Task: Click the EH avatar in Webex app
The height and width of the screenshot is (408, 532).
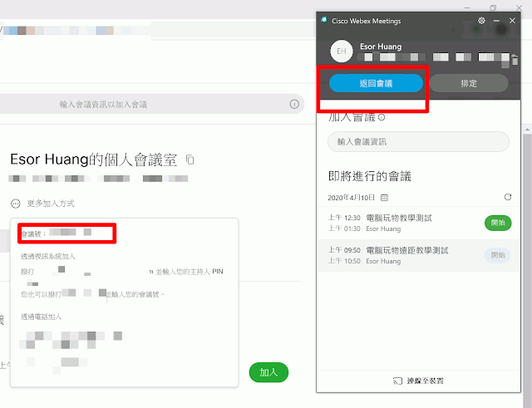Action: [x=342, y=52]
